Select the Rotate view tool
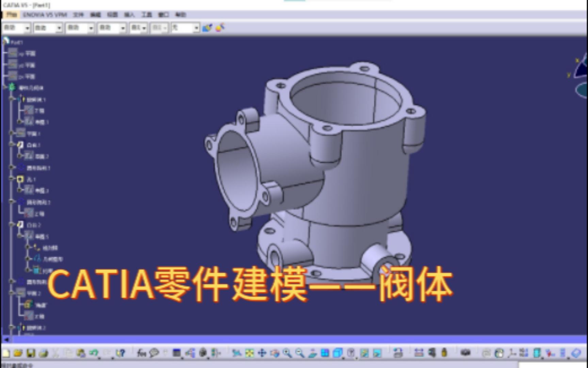Viewport: 588px width, 368px height. click(x=275, y=353)
